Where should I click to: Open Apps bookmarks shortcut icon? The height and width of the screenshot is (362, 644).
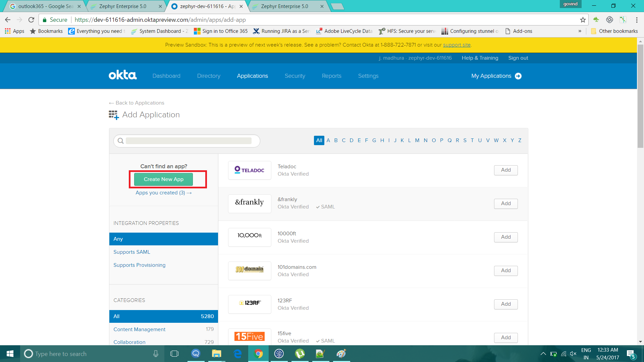click(8, 31)
